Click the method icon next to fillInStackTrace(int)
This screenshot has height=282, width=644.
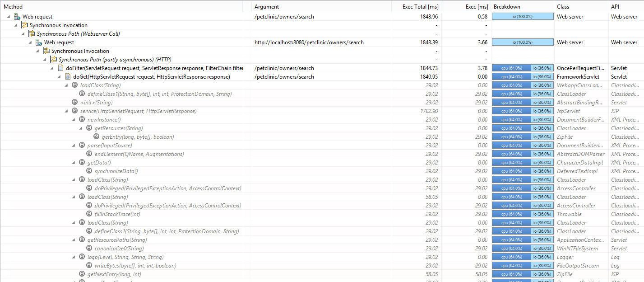click(x=89, y=214)
